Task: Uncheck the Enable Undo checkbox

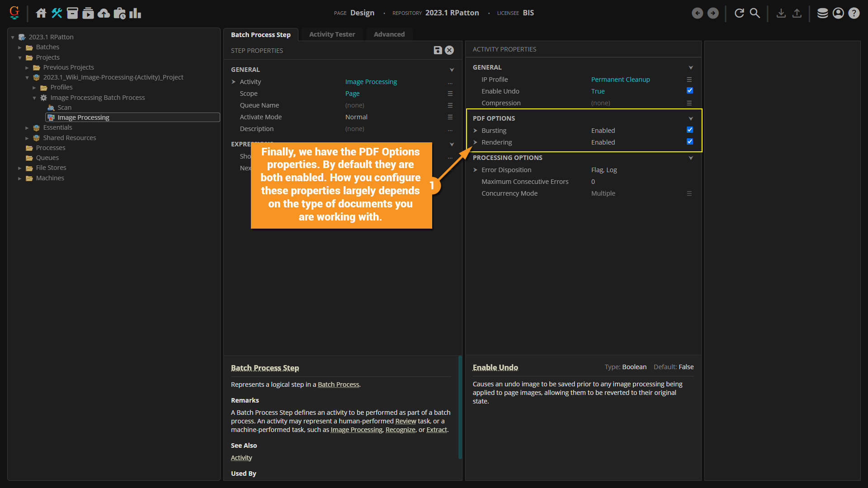Action: (689, 91)
